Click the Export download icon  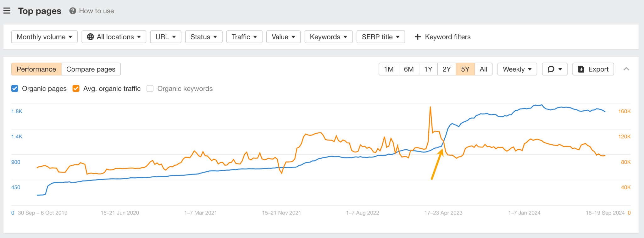581,69
